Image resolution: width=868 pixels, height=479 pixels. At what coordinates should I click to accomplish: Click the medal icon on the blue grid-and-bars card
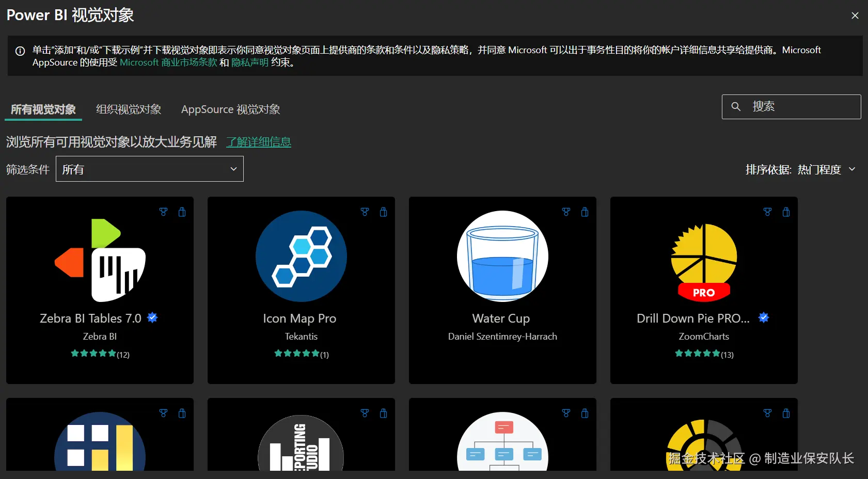pyautogui.click(x=164, y=413)
